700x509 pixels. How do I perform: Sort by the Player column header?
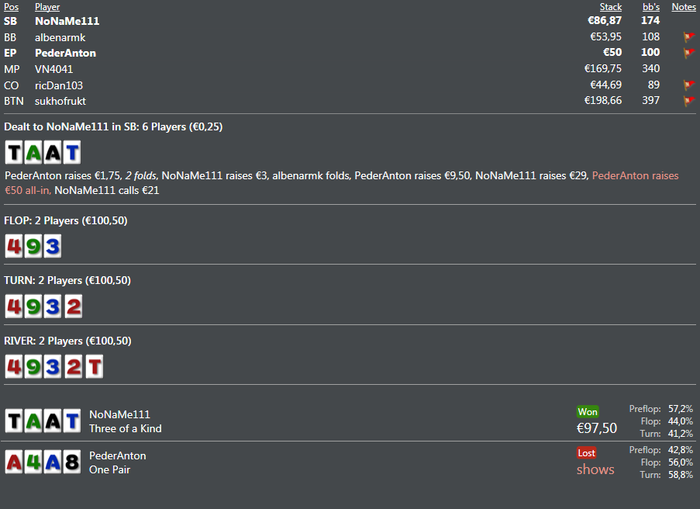(x=47, y=7)
